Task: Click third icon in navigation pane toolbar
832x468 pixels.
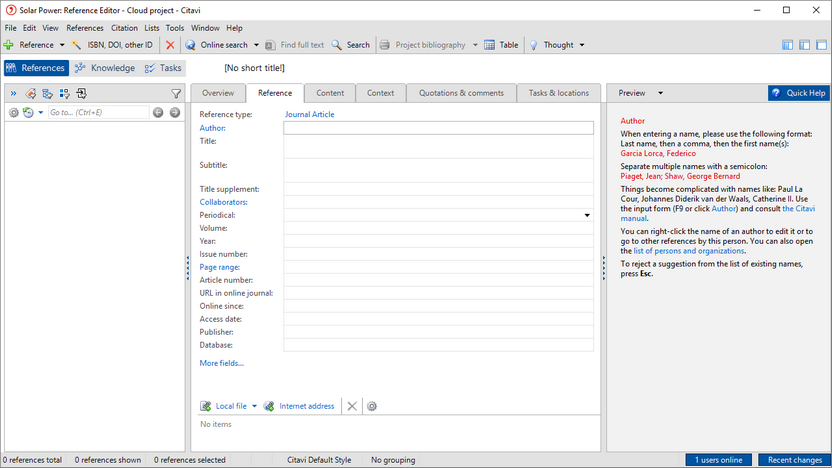Action: (48, 94)
